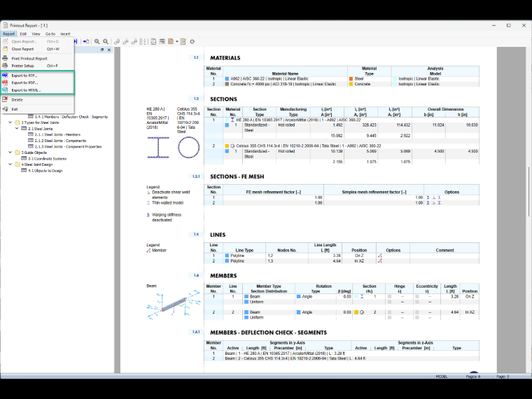532x399 pixels.
Task: Click the Printer Setup icon
Action: click(5, 66)
